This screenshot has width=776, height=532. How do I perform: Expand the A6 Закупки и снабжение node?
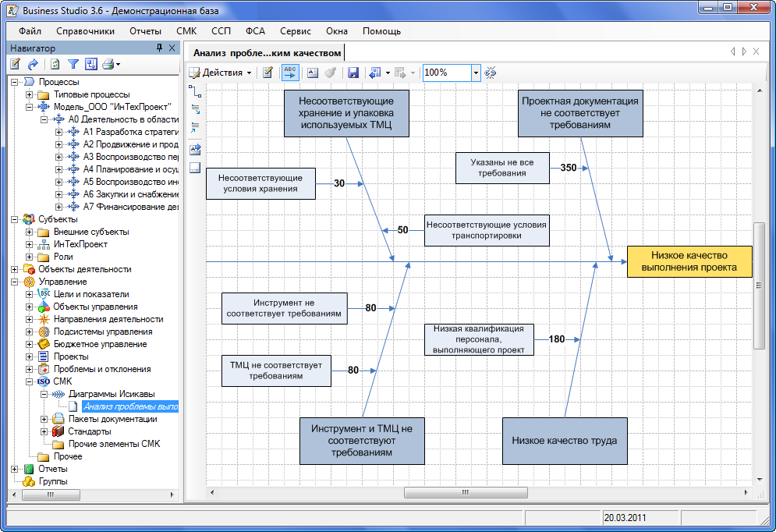click(59, 194)
